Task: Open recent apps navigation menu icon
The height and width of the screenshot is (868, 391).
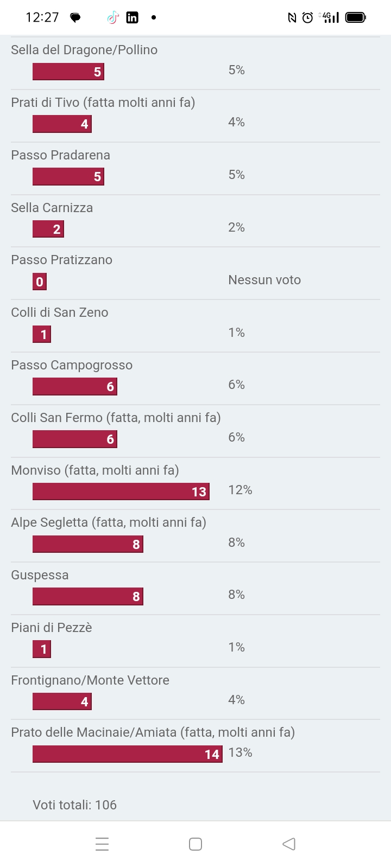Action: tap(102, 844)
